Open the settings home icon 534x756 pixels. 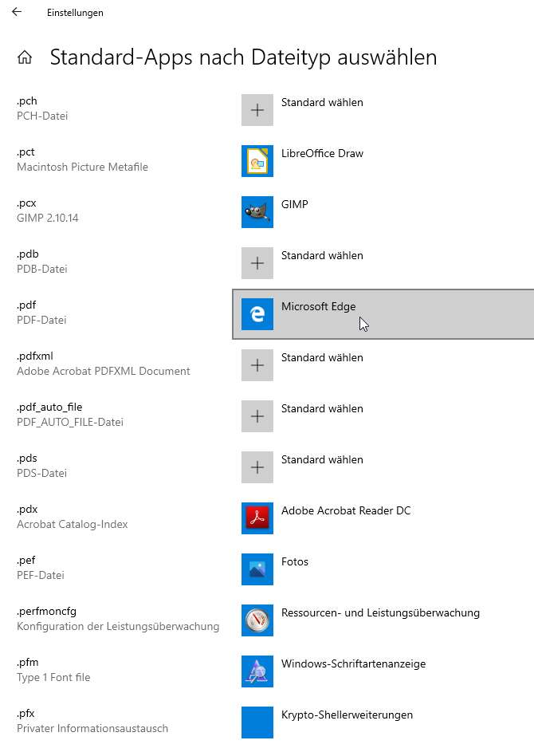tap(25, 57)
